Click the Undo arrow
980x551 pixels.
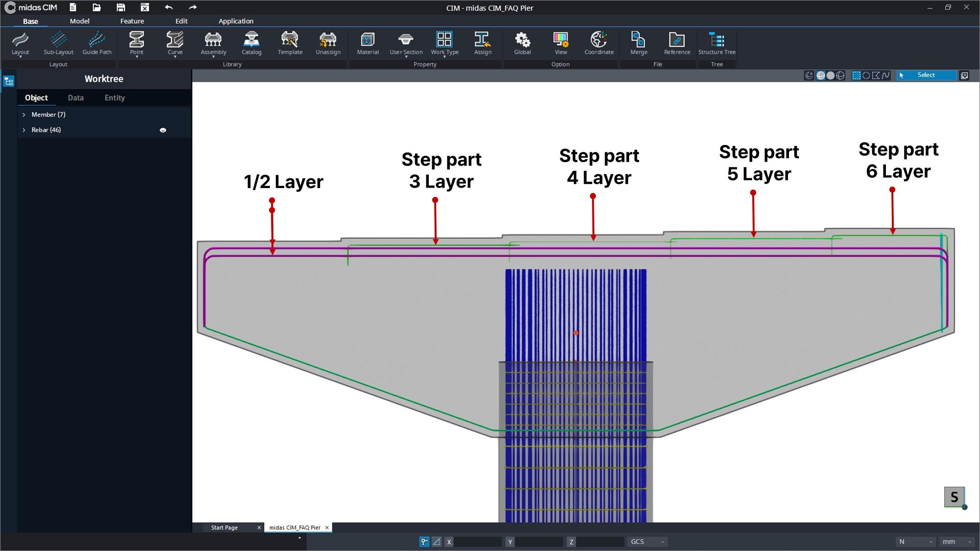click(169, 7)
